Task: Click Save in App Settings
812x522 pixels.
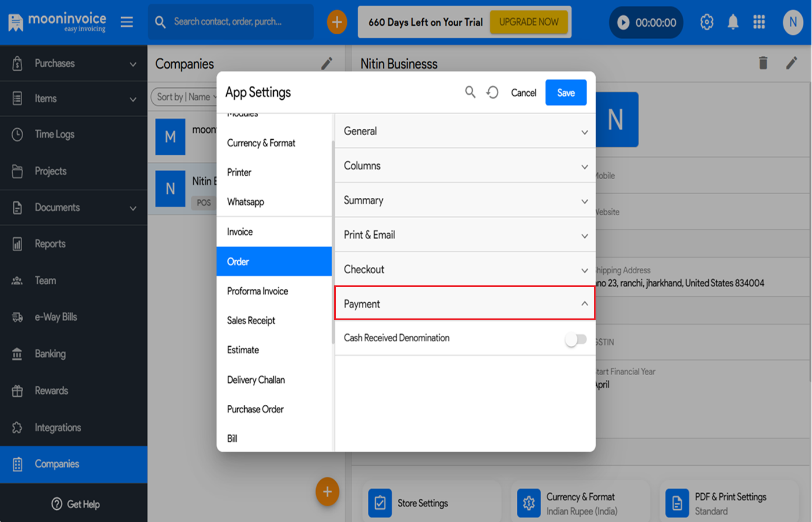Action: 566,93
